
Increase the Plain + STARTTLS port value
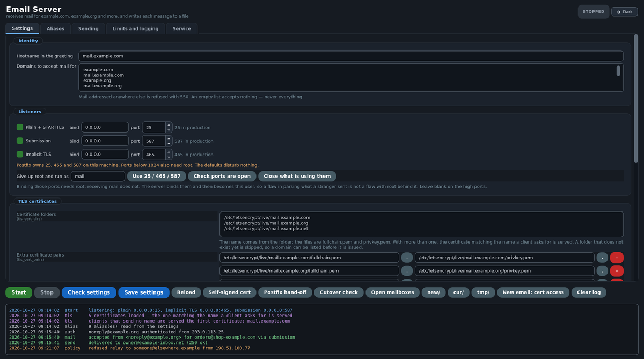click(x=169, y=125)
